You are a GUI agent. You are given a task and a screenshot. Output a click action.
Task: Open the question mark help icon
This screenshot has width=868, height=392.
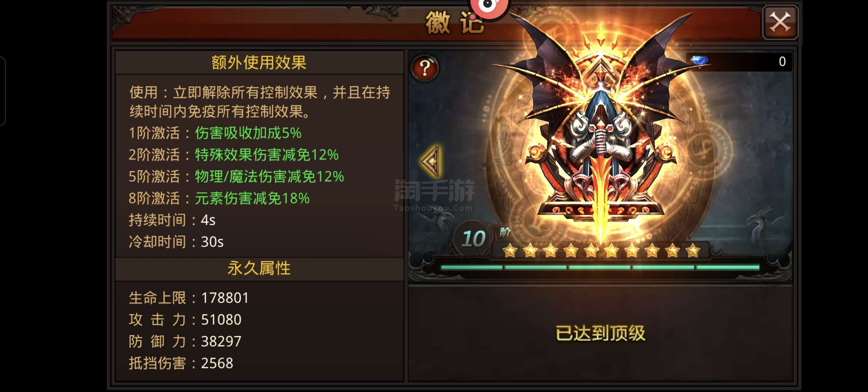425,68
